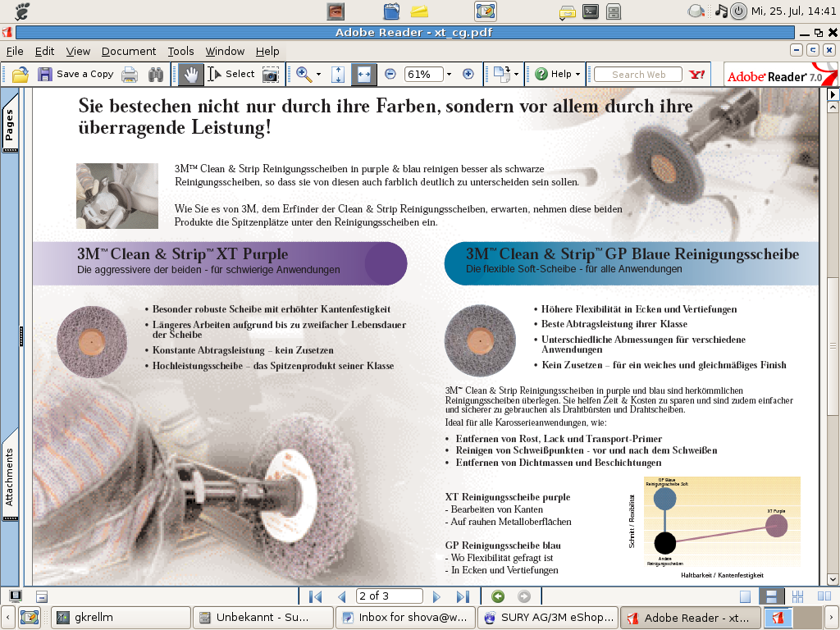Toggle the Fit Width view
The width and height of the screenshot is (840, 630).
[x=363, y=74]
